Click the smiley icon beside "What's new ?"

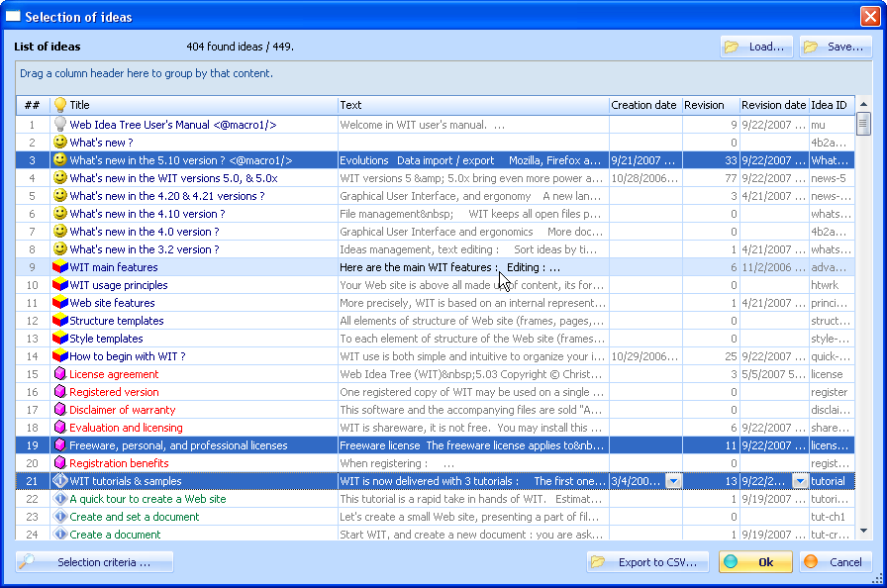(x=59, y=143)
